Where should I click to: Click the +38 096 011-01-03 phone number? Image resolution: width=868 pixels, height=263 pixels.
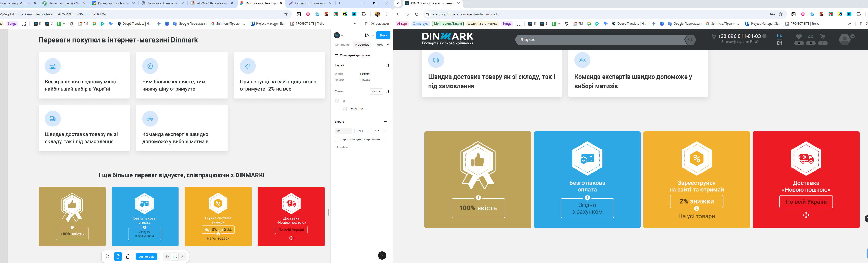coord(739,36)
